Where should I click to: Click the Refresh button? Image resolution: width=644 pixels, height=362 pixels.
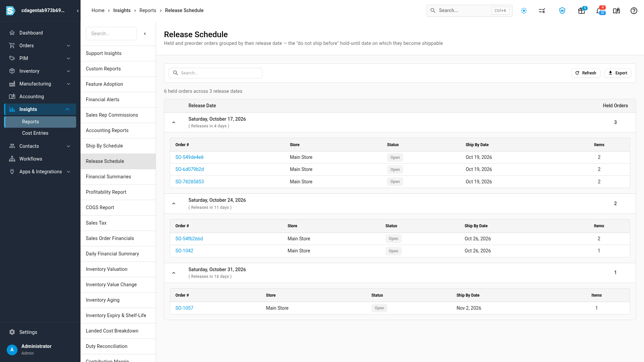586,73
